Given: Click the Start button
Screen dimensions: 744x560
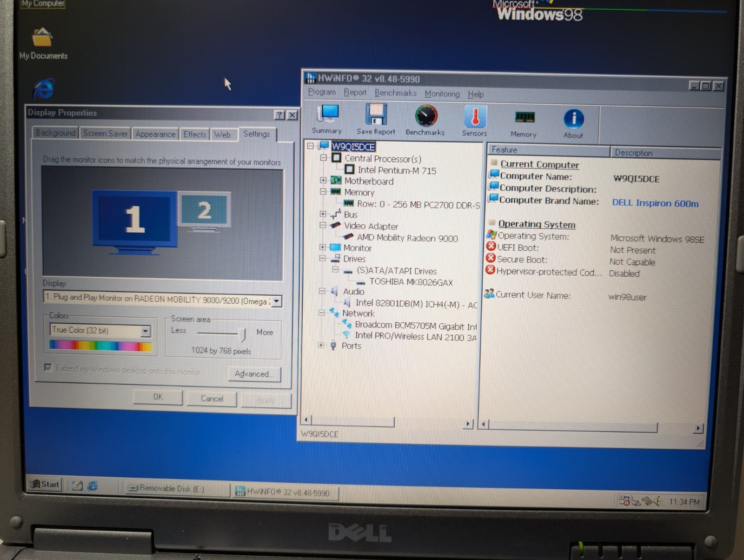Looking at the screenshot, I should click(x=45, y=484).
